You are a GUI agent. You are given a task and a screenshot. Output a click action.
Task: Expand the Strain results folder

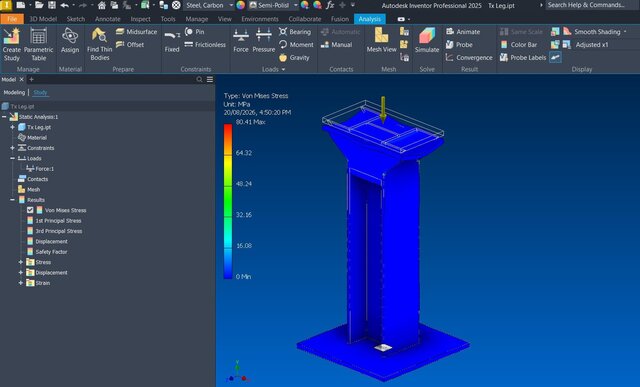pyautogui.click(x=20, y=283)
